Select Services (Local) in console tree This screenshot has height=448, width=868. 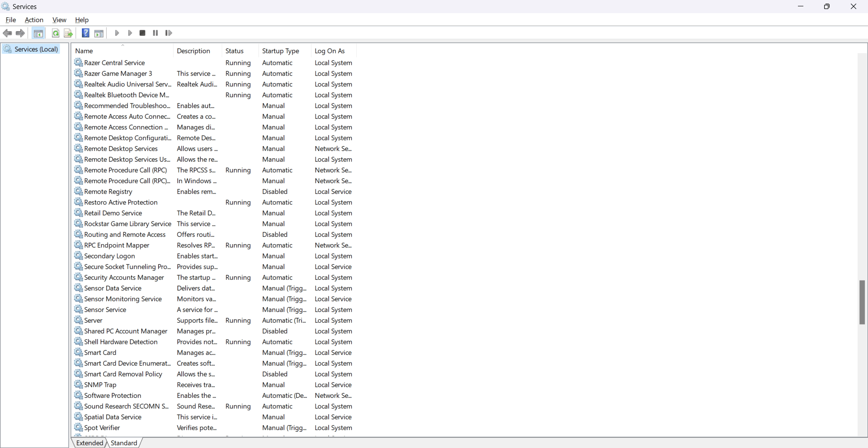coord(36,49)
